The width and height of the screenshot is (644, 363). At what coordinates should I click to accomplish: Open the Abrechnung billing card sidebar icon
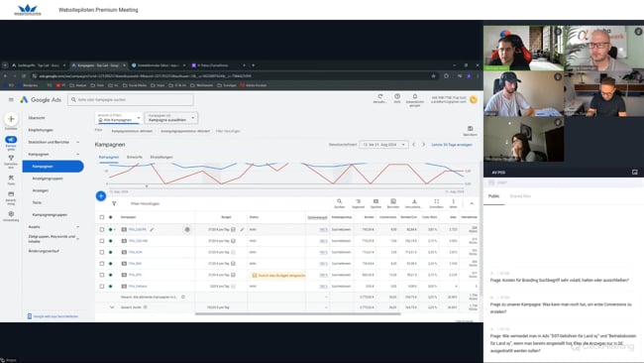[11, 194]
